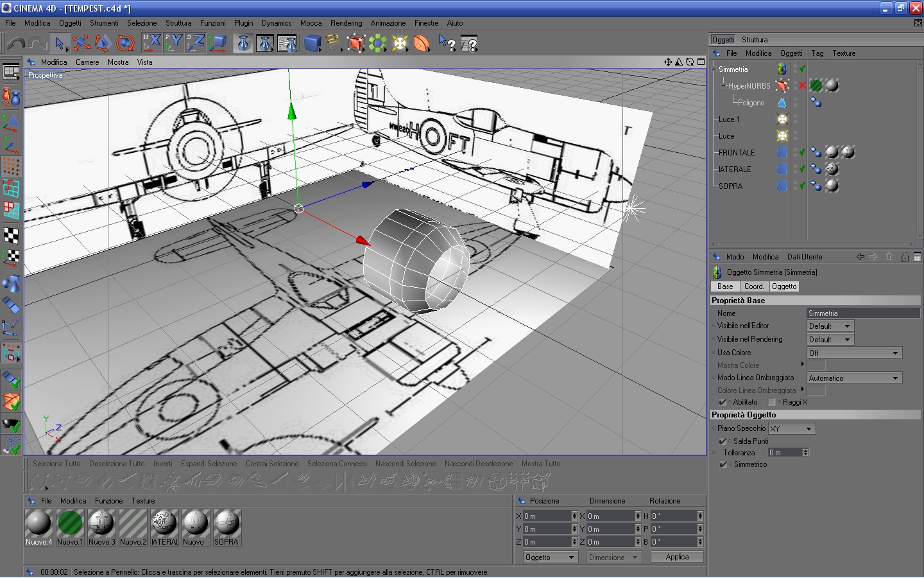Screen dimensions: 924x578
Task: Click the Colore Linea Ombreggiata swatch
Action: pyautogui.click(x=816, y=390)
